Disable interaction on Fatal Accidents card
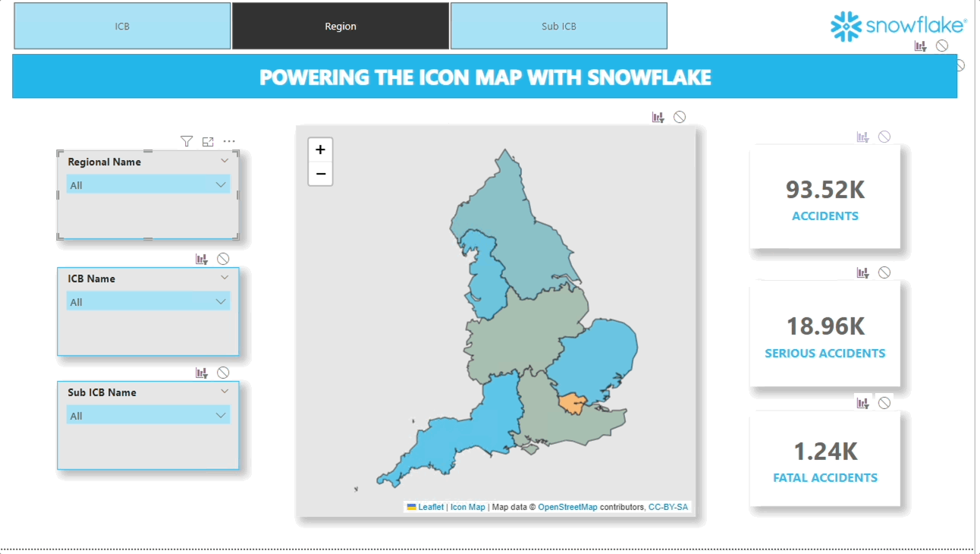 pos(884,402)
